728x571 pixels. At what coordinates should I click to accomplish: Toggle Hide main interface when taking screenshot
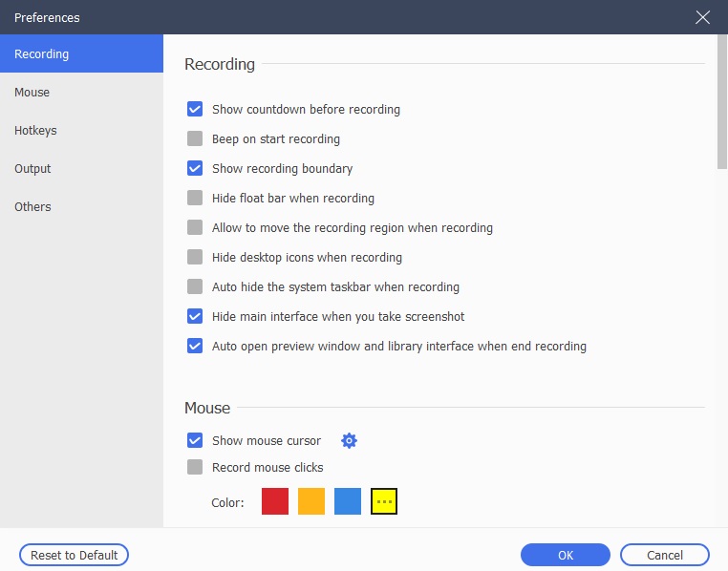tap(195, 316)
